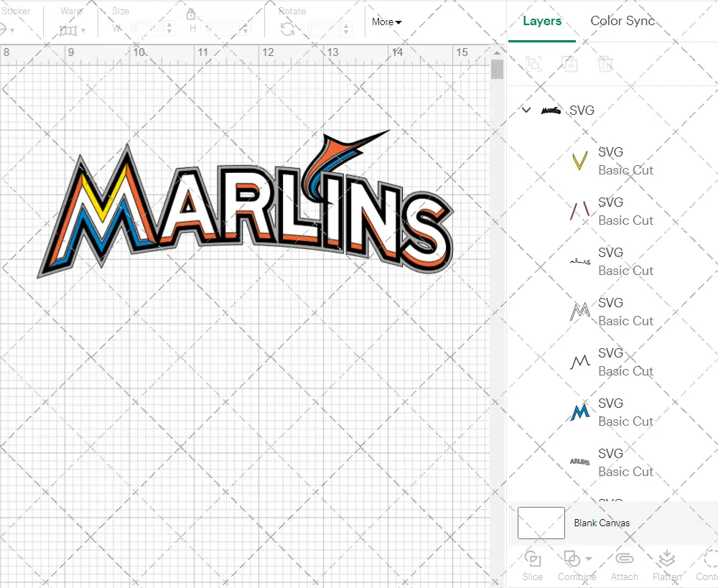Toggle the size aspect ratio lock

pos(191,15)
